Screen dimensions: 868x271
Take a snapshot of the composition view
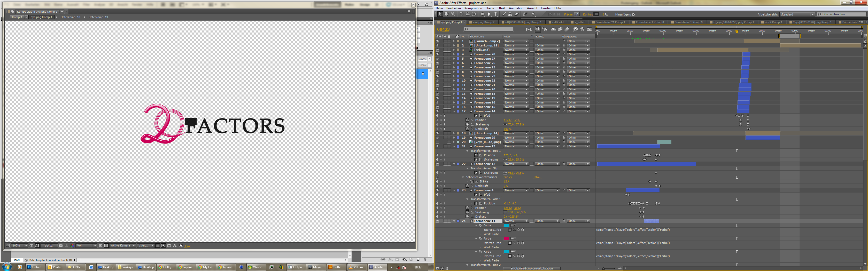tap(61, 246)
